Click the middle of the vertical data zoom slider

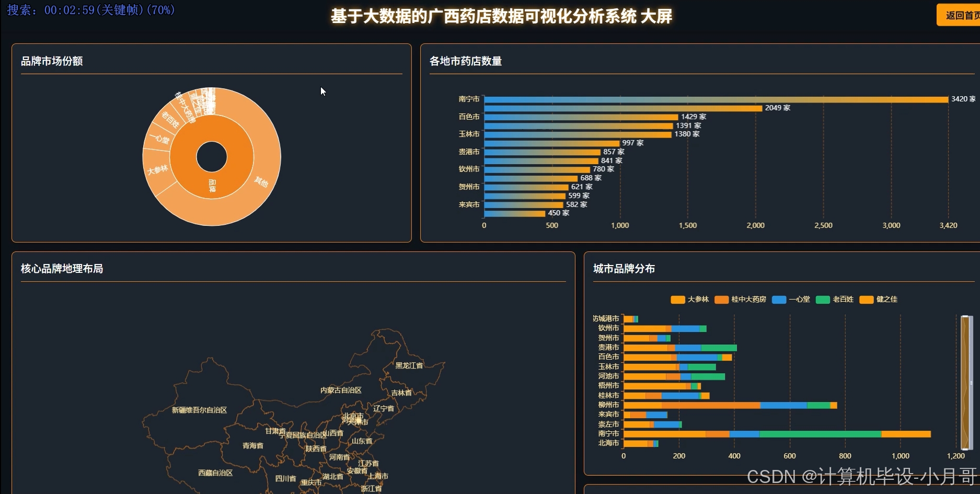pos(966,383)
